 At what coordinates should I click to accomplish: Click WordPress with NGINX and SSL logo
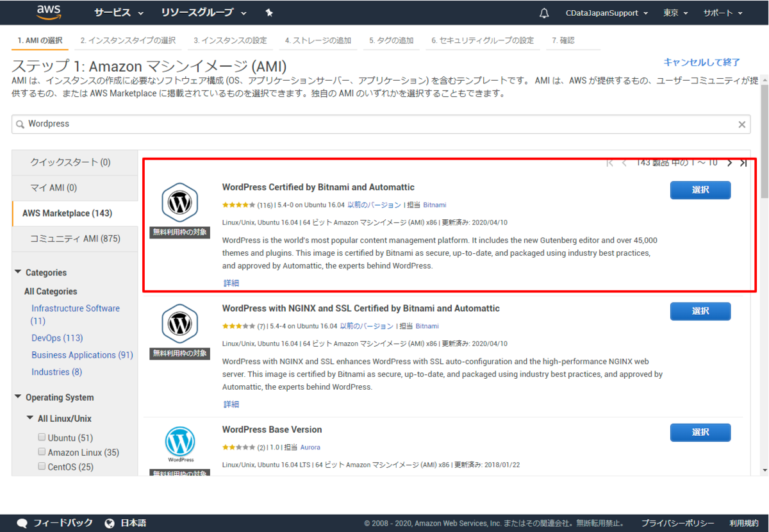coord(180,324)
